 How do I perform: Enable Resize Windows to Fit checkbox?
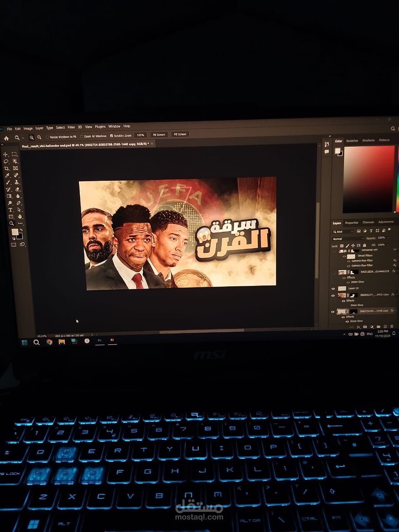click(48, 137)
